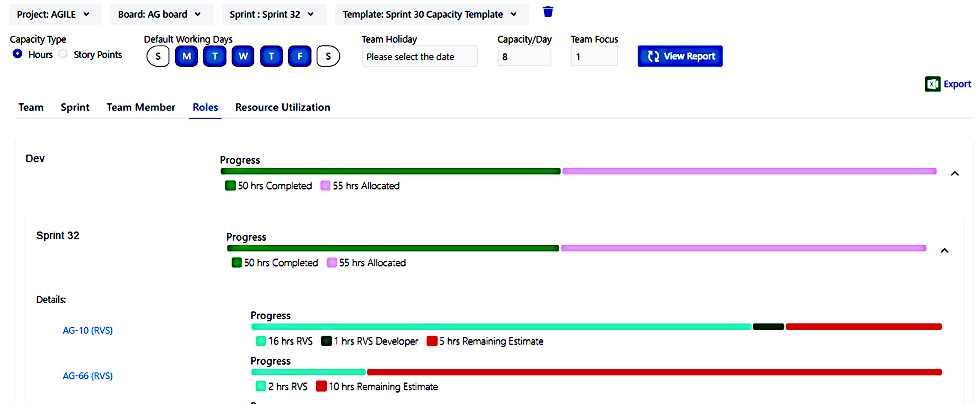Screen dimensions: 980x404
Task: Select the Story Points capacity type
Action: click(62, 54)
